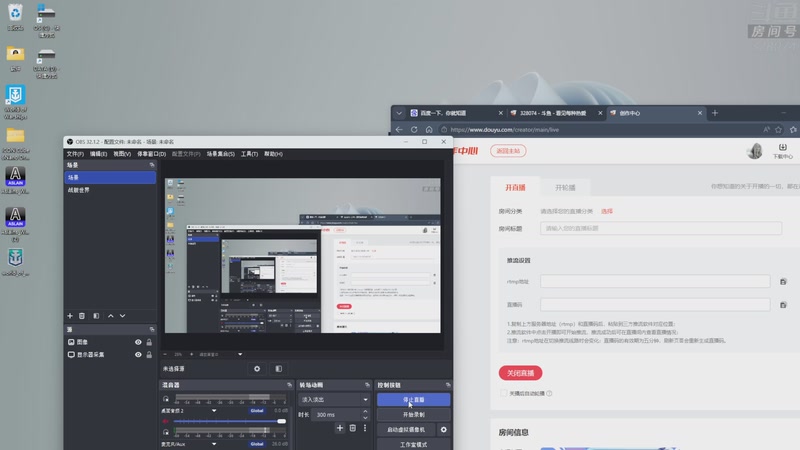
Task: Add this page to browser favorites
Action: tap(779, 130)
